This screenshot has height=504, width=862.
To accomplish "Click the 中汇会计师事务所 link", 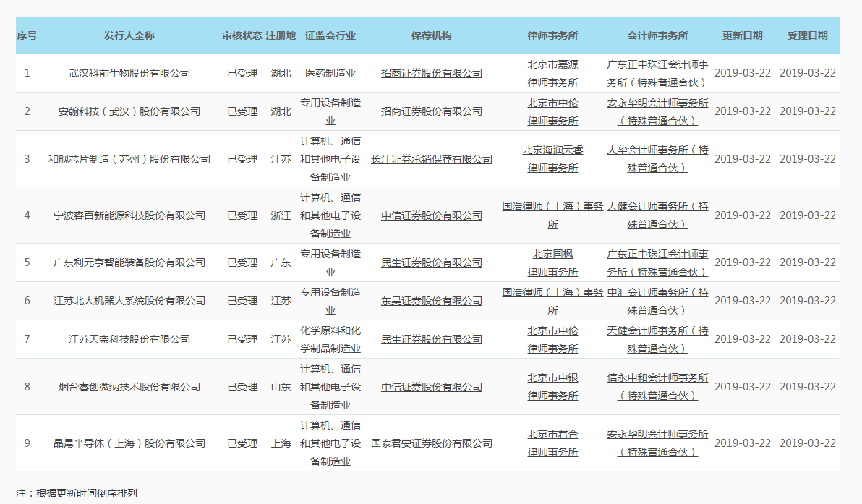I will point(657,302).
